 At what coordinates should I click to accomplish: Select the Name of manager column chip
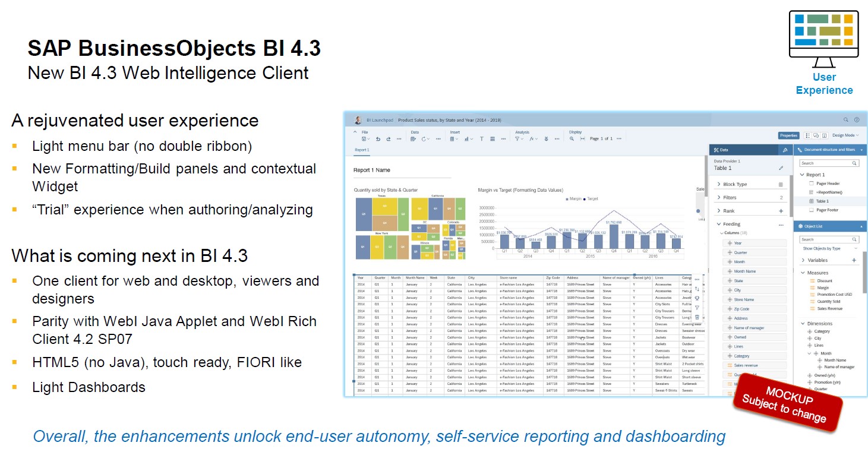point(755,328)
